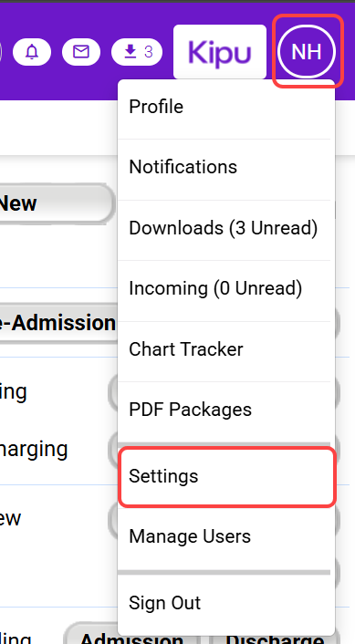Open downloads icon showing 3

click(x=137, y=52)
